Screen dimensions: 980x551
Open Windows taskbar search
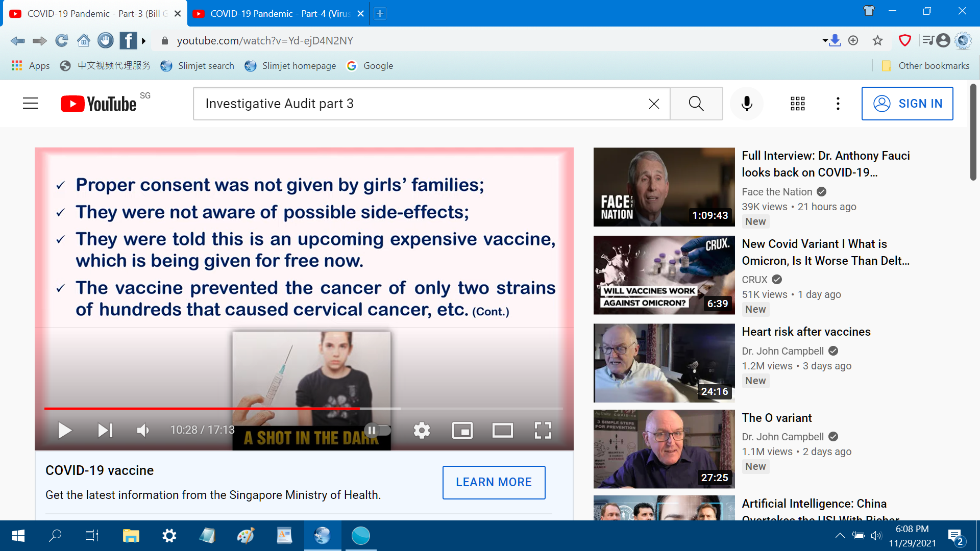[55, 536]
